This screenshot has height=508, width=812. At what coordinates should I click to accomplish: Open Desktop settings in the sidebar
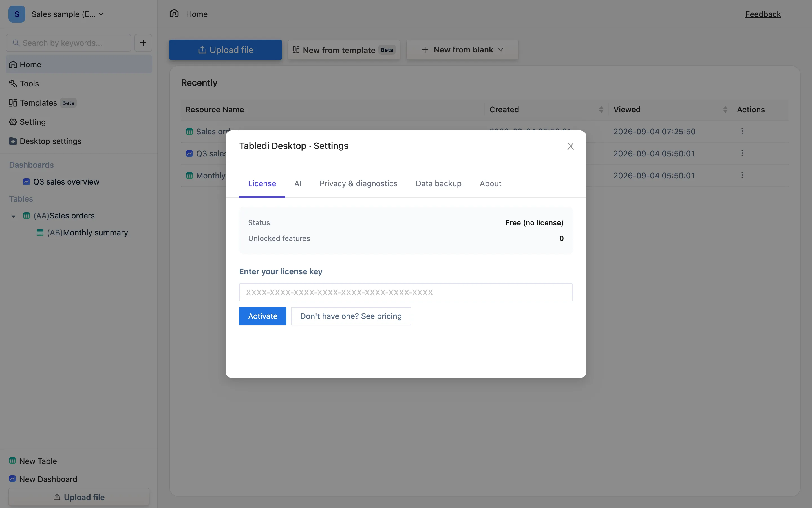tap(79, 141)
